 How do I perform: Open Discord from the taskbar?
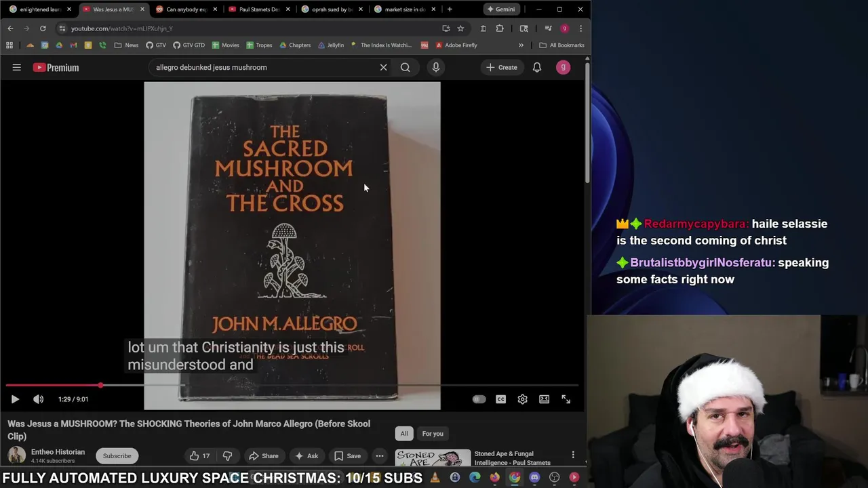534,478
